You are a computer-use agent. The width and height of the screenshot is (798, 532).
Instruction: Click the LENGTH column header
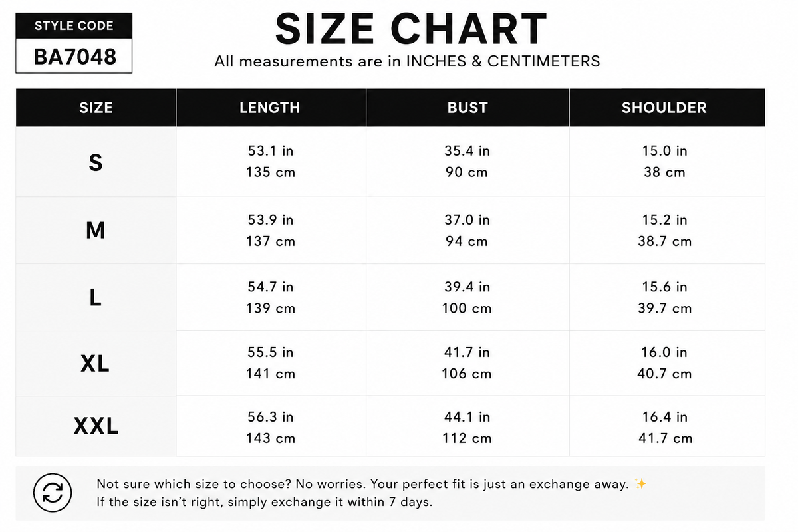pyautogui.click(x=270, y=108)
